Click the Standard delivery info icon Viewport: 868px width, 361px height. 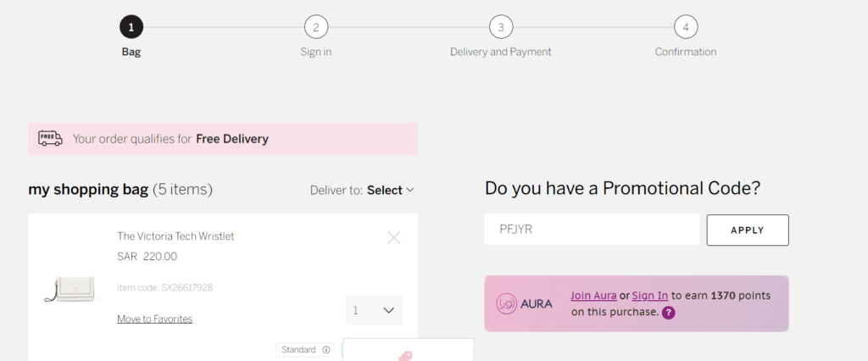326,350
